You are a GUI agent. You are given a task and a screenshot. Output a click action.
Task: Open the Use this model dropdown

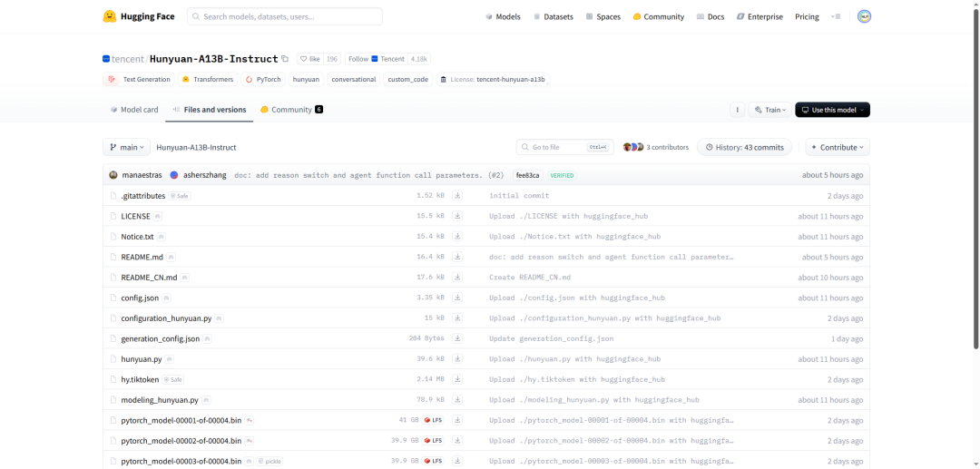pyautogui.click(x=832, y=110)
